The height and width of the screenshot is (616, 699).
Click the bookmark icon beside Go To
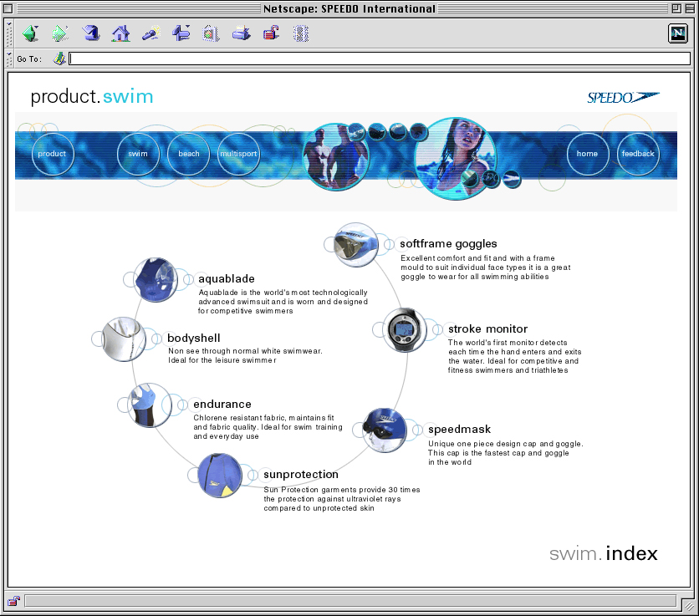click(59, 59)
